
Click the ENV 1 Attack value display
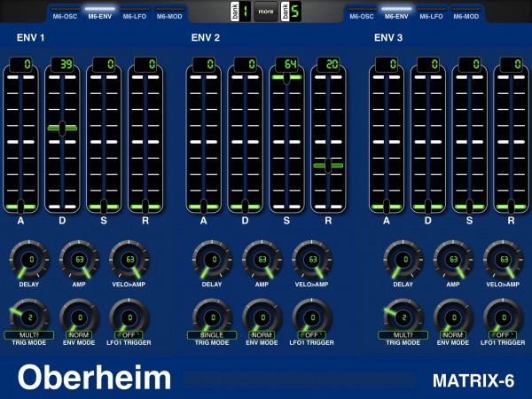coord(20,65)
